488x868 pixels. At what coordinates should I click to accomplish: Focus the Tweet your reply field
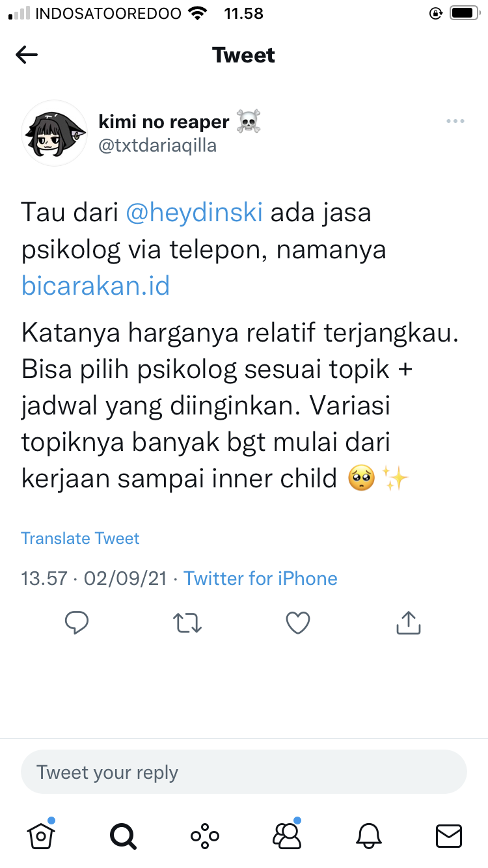[244, 772]
